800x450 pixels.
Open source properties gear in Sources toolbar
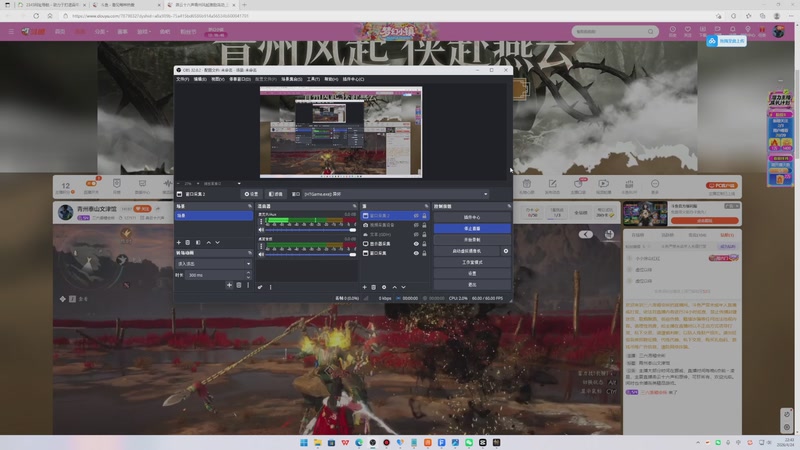tap(384, 287)
